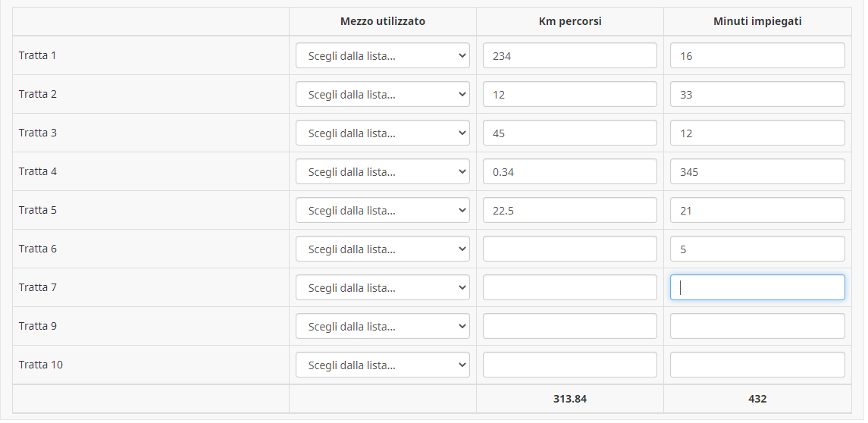Click Tratta 4 Km field showing 0.34
Viewport: 868px width, 423px height.
tap(569, 171)
